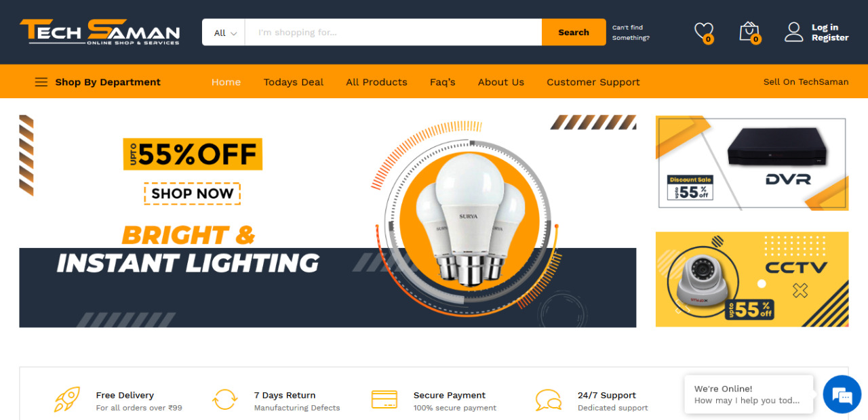Open the CCTV 55% off banner

coord(752,279)
